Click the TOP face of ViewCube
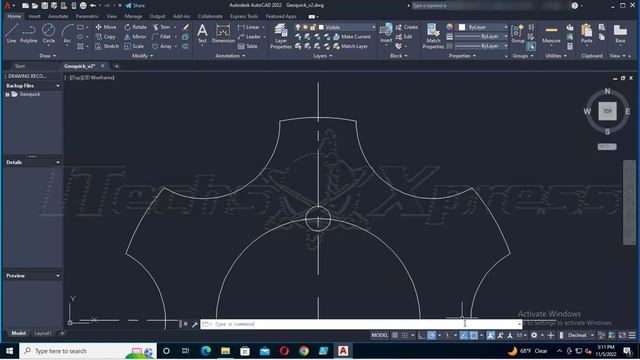The height and width of the screenshot is (360, 640). [x=607, y=111]
